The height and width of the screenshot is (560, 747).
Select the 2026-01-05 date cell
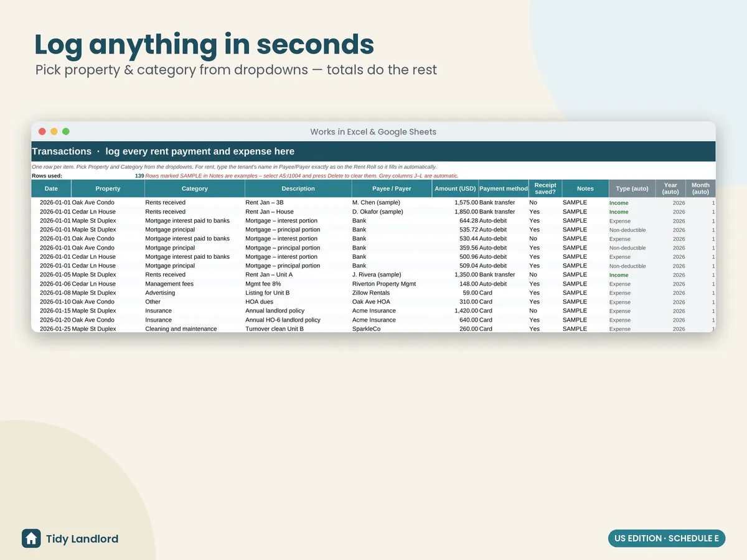point(51,274)
